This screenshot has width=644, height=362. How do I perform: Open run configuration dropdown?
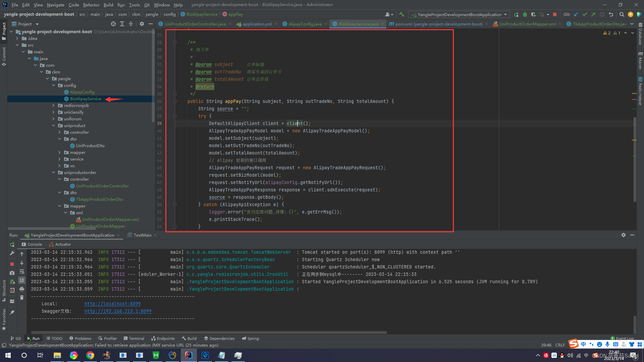coord(459,14)
